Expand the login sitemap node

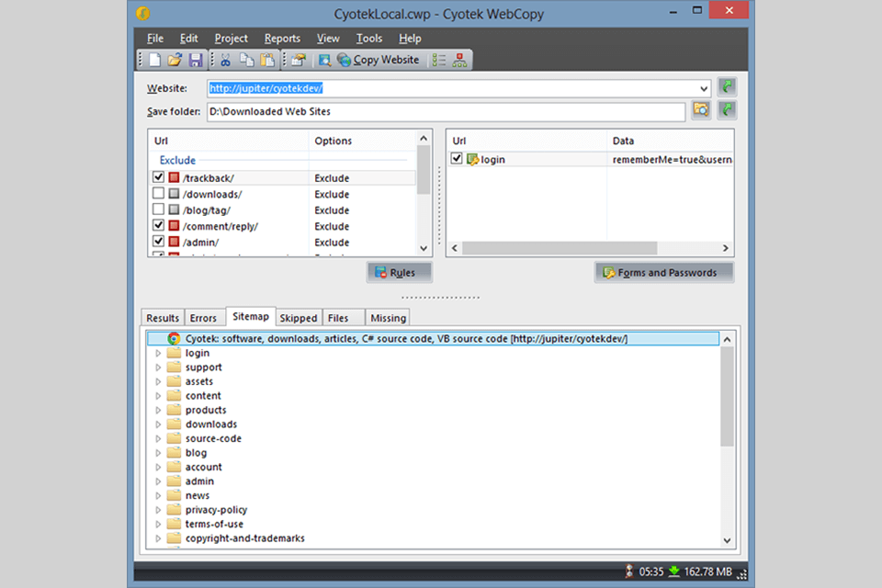158,353
